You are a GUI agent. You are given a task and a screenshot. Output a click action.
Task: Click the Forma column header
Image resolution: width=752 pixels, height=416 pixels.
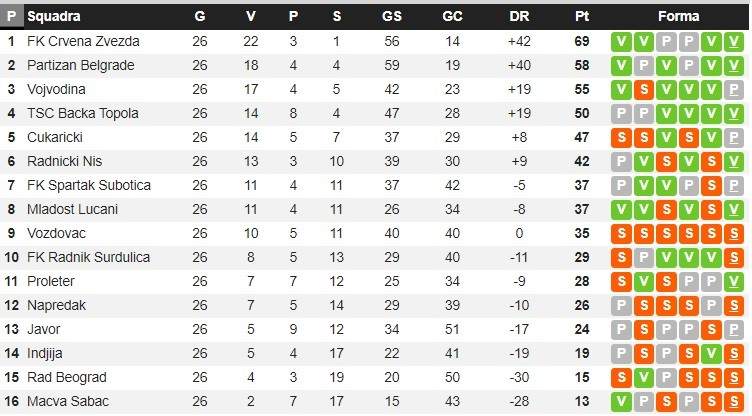(678, 16)
